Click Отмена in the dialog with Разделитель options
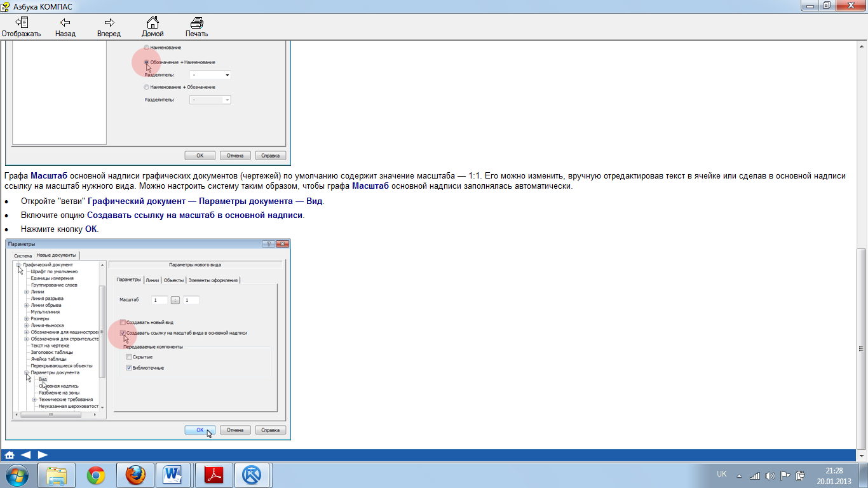The image size is (868, 488). tap(235, 156)
